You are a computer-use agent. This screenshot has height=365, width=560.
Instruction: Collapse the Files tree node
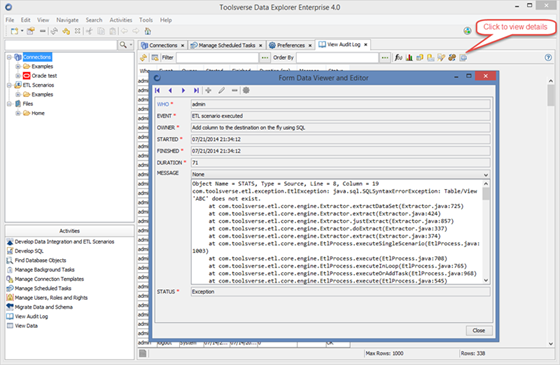click(x=10, y=104)
